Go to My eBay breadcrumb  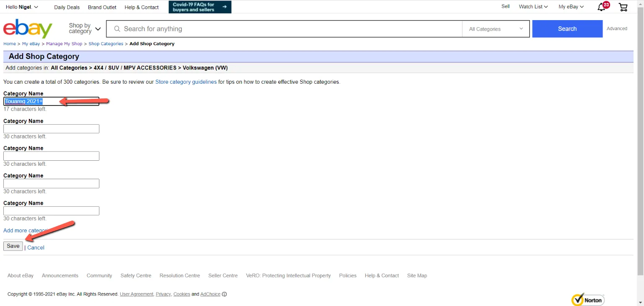click(x=31, y=44)
